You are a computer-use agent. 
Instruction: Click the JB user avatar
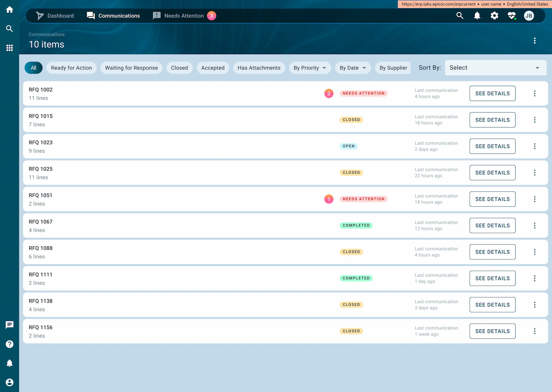pyautogui.click(x=529, y=16)
